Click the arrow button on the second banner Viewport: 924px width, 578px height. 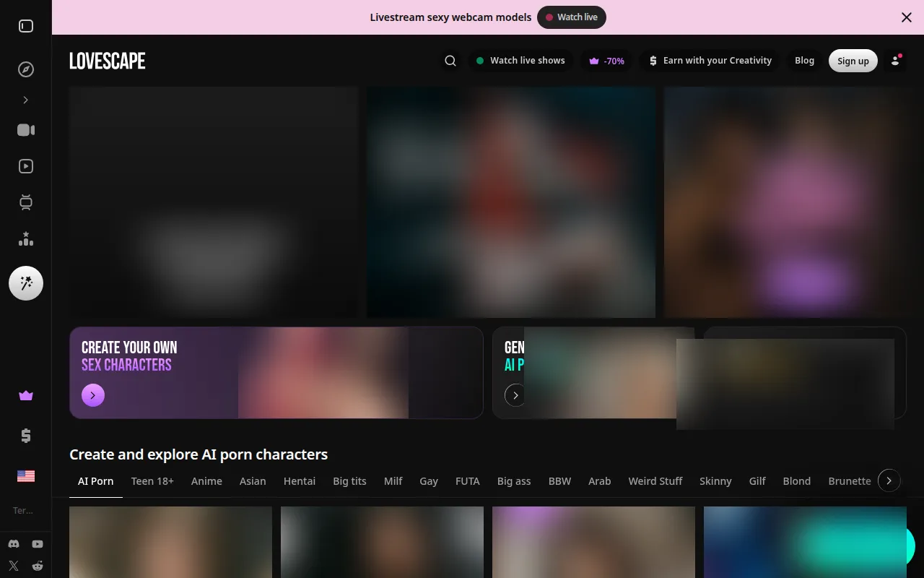(x=515, y=395)
